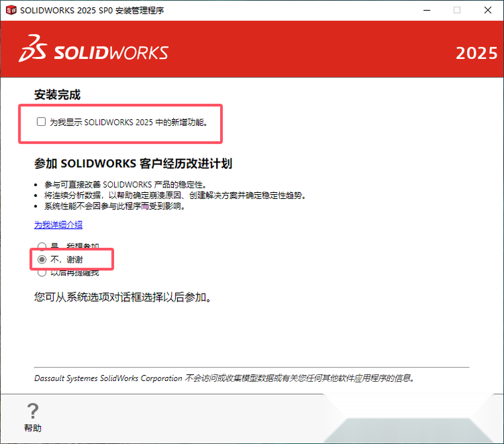Select the 不，谢谢 radio button
The image size is (504, 444).
pos(42,259)
